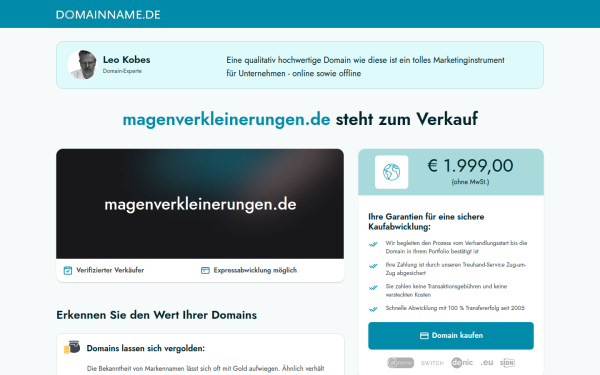Select the name Leo Kobes

click(x=126, y=60)
